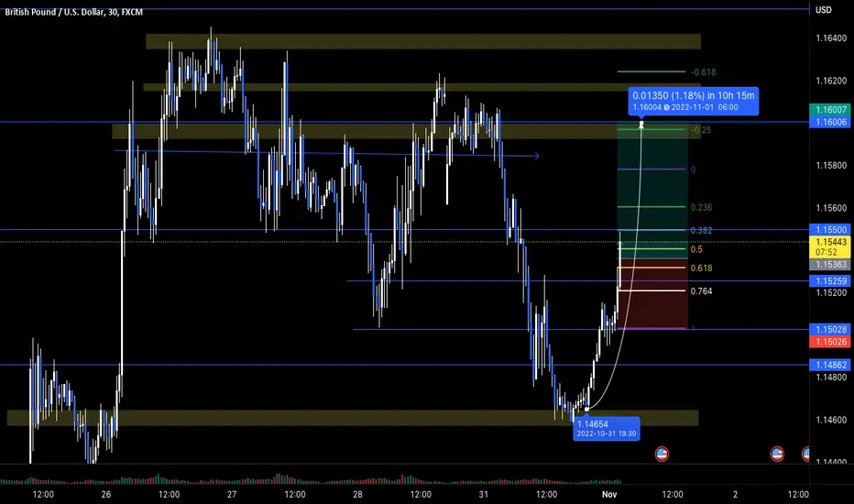Select the 0.5 Fibonacci level label
The width and height of the screenshot is (854, 504).
(696, 249)
